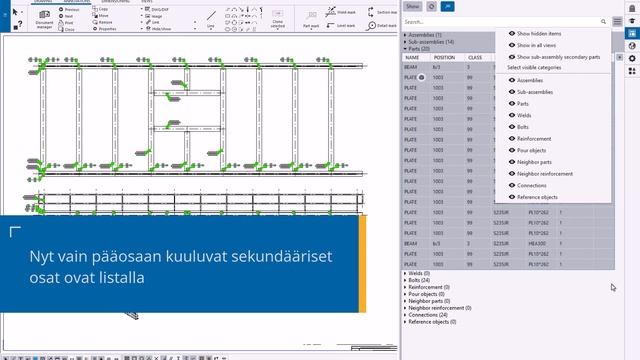This screenshot has height=360, width=640.
Task: Create a Detail mark
Action: point(382,25)
